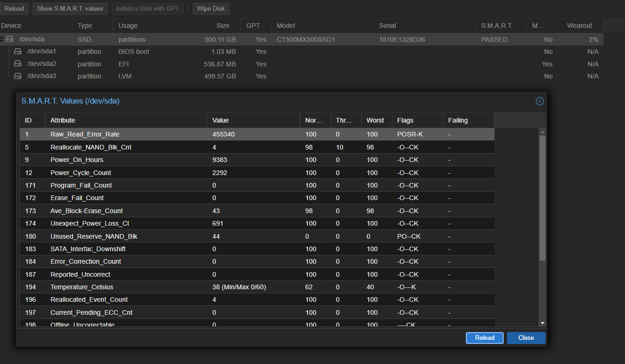
Task: Close the S.M.A.R.T. Values dialog with the X icon
Action: [x=540, y=101]
